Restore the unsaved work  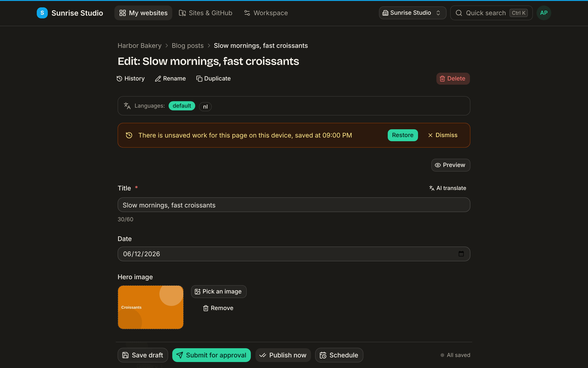click(403, 135)
